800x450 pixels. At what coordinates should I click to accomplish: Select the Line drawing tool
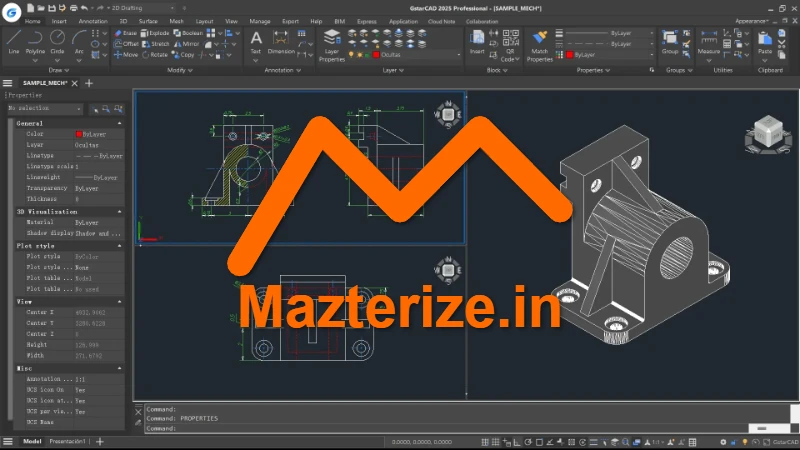coord(14,42)
